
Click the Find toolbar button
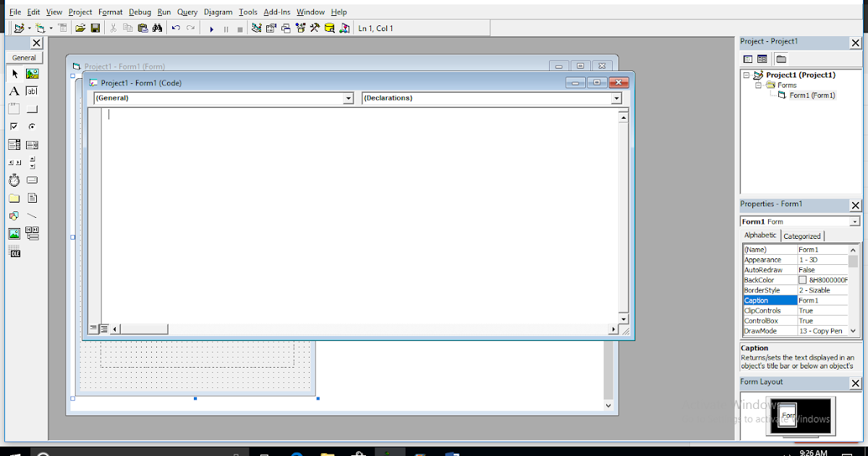[x=158, y=28]
